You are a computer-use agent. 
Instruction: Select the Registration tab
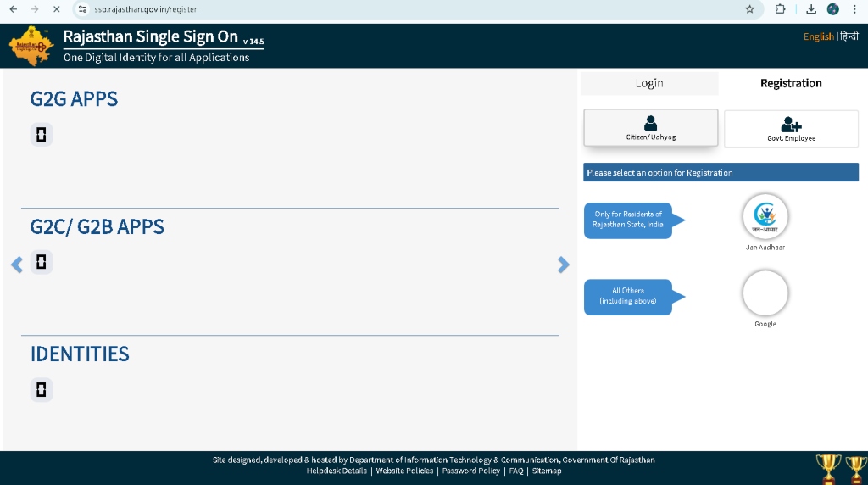791,83
